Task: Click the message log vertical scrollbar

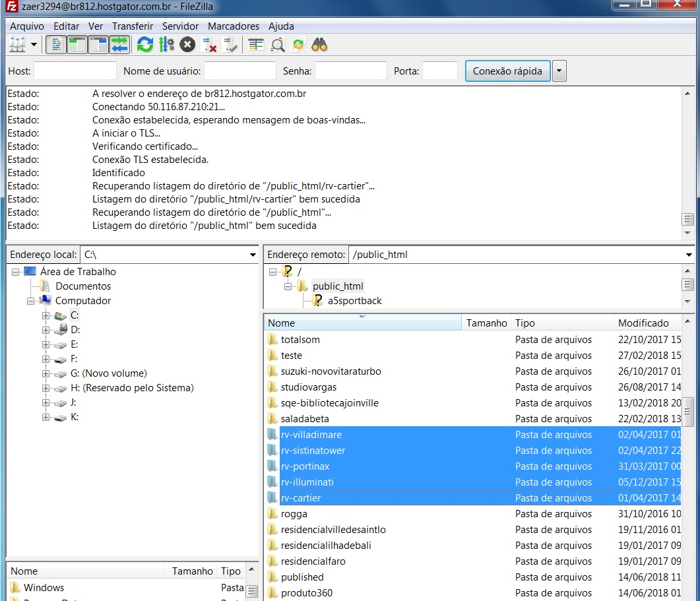Action: (x=687, y=163)
